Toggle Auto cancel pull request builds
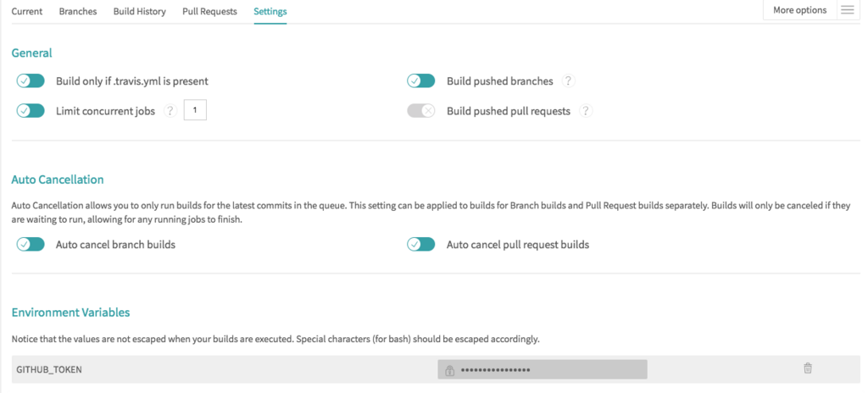Screen dimensions: 868x393 pos(421,245)
